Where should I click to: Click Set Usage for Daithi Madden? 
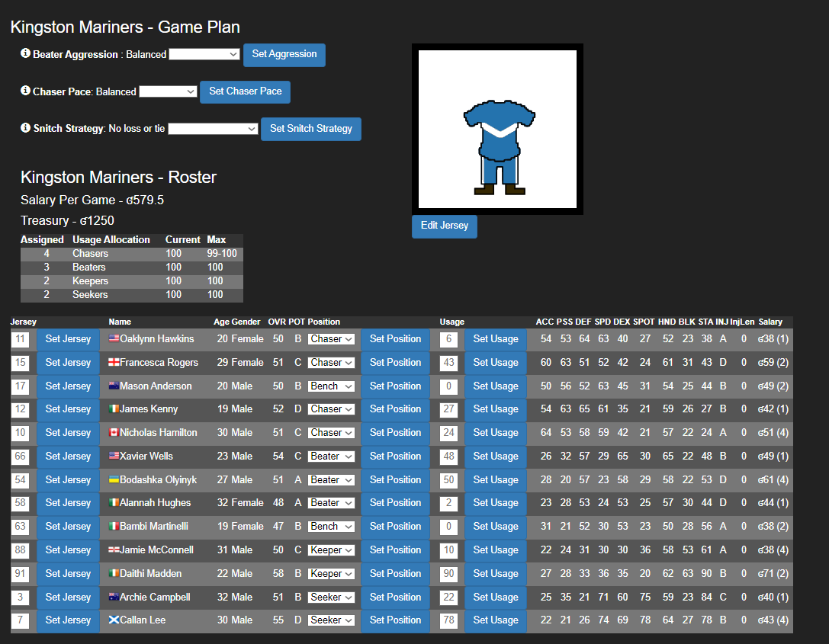tap(495, 573)
